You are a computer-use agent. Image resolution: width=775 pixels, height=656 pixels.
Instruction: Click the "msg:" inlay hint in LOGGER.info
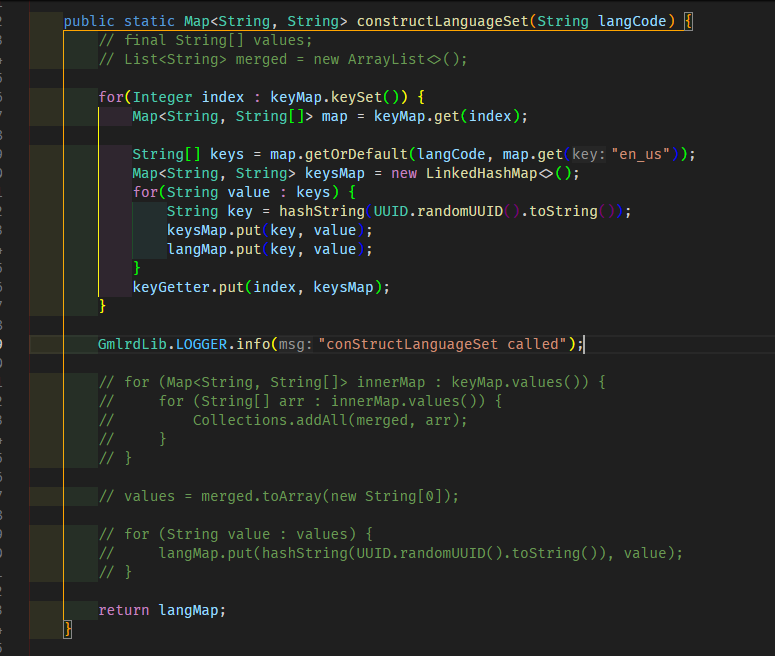pyautogui.click(x=294, y=344)
